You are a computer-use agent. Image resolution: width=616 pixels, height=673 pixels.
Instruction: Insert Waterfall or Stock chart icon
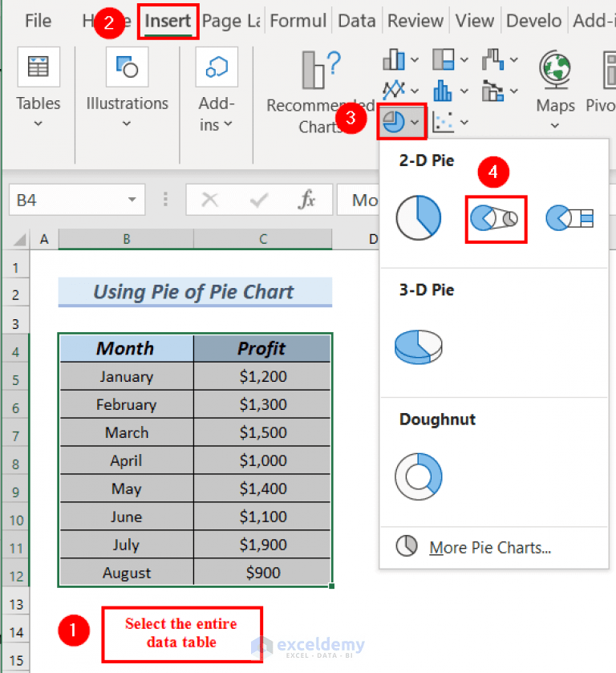pos(492,59)
